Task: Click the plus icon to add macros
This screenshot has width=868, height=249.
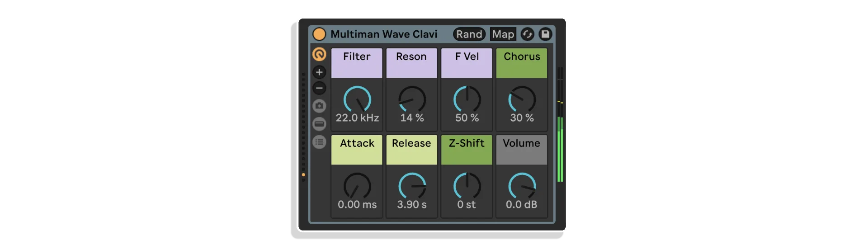Action: tap(319, 72)
